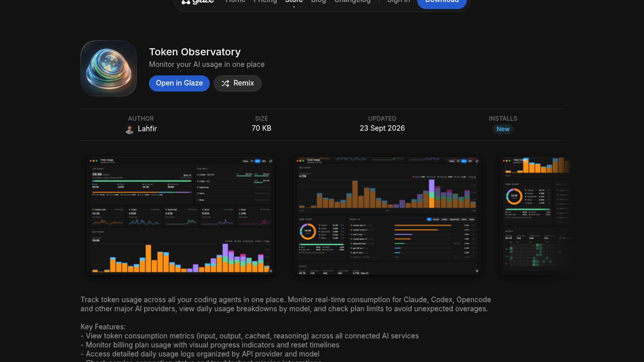Image resolution: width=644 pixels, height=362 pixels.
Task: Open author name Lahfir
Action: click(x=147, y=129)
